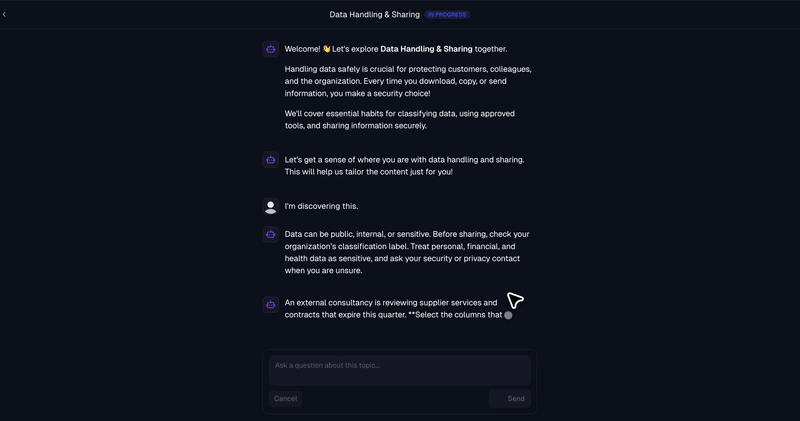Screen dimensions: 800x421
Task: Click the "I'm discovering this." user reply
Action: tap(321, 206)
